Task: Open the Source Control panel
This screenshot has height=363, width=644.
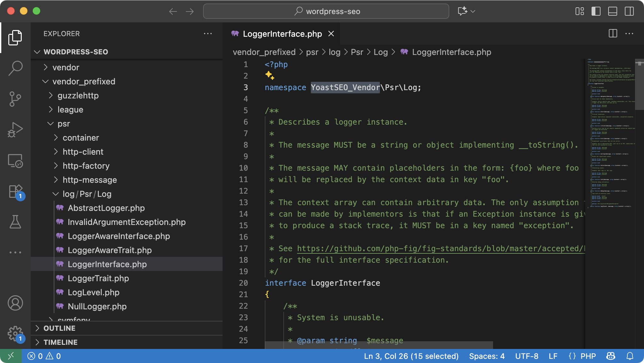Action: (15, 99)
